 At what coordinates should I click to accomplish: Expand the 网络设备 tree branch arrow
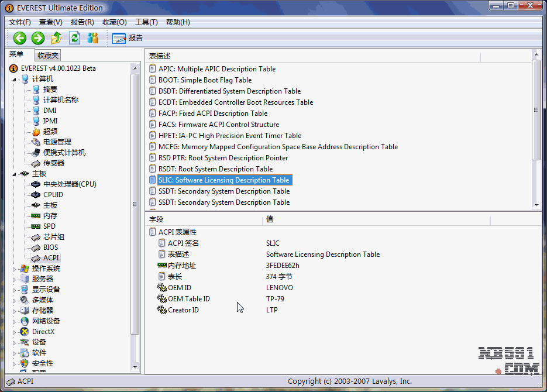pos(15,321)
